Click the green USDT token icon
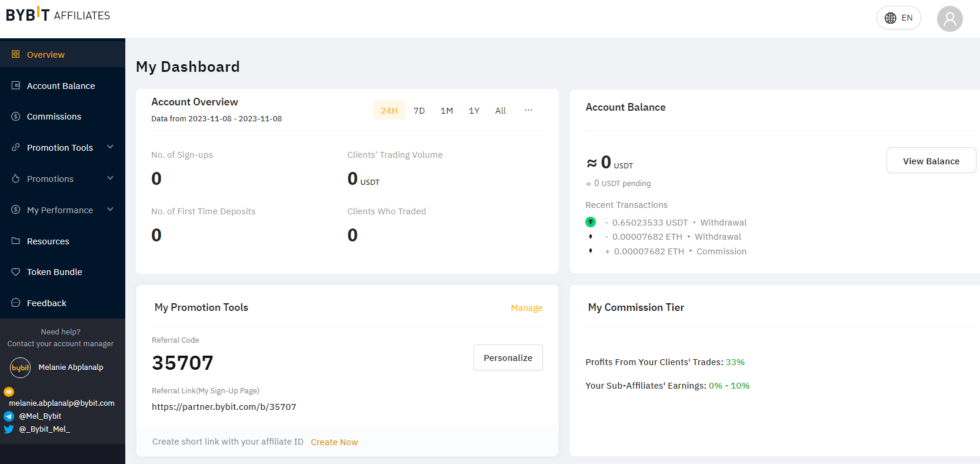980x464 pixels. tap(591, 222)
